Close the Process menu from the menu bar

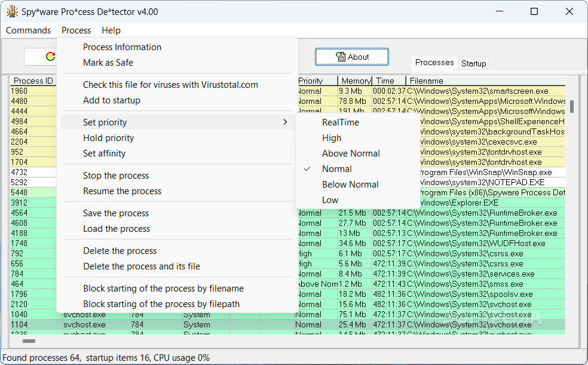(76, 30)
